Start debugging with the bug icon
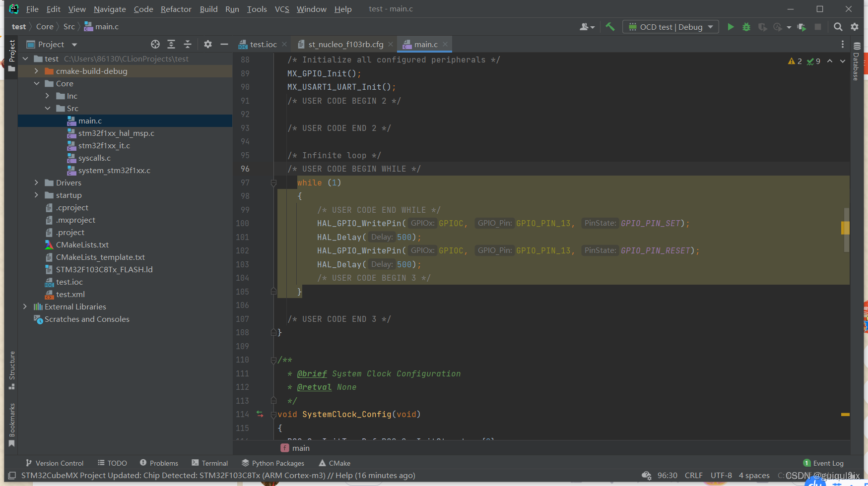This screenshot has width=868, height=486. 746,27
